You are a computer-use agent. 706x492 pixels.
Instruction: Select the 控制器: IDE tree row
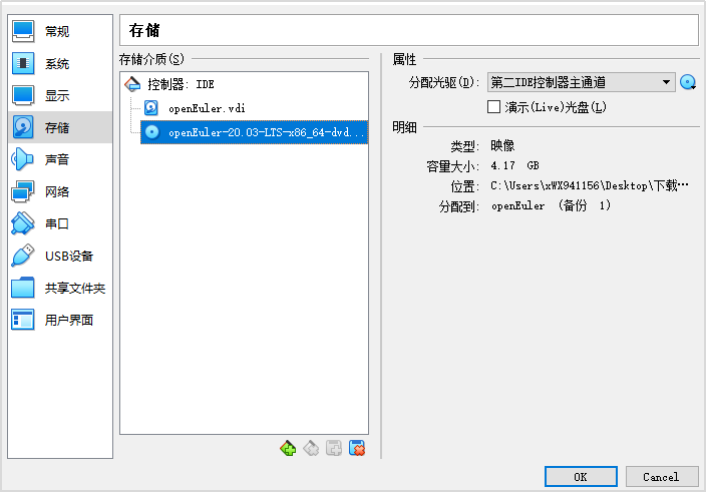[x=244, y=84]
